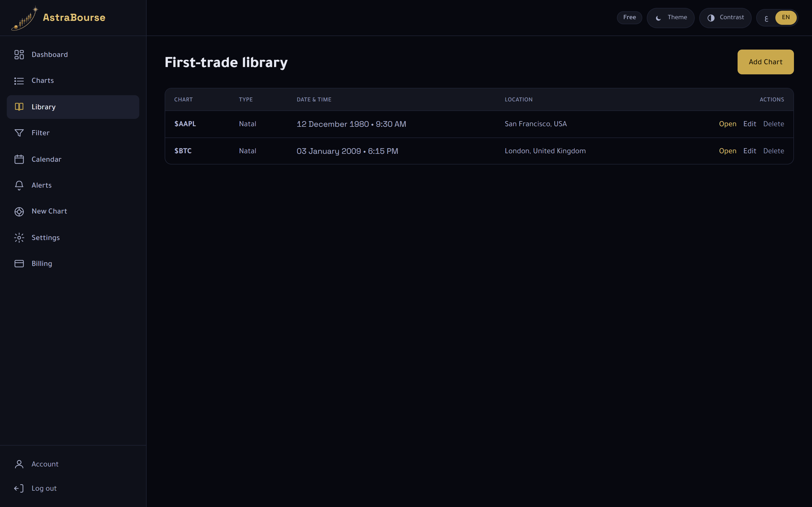Click the Filter funnel icon
812x507 pixels.
tap(19, 133)
